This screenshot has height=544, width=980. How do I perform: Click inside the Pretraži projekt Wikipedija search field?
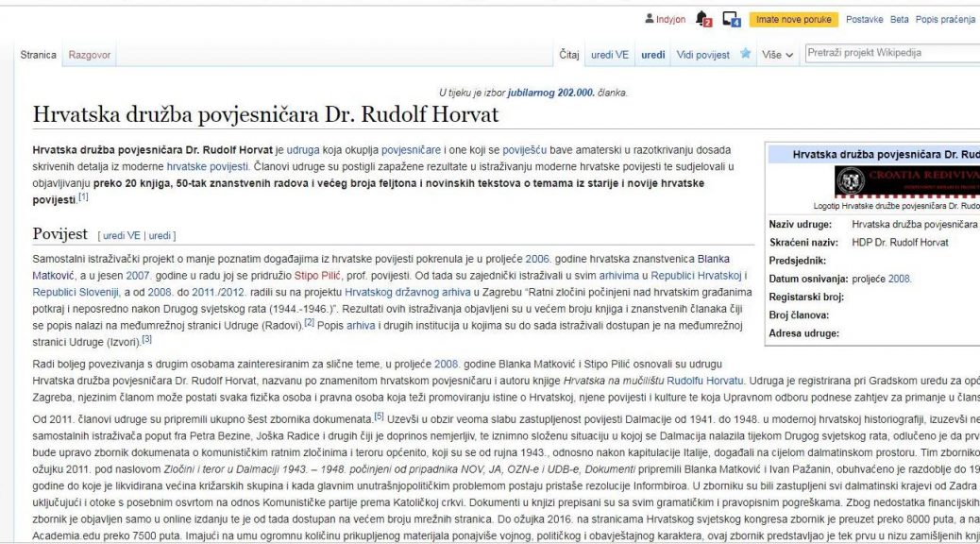point(887,53)
